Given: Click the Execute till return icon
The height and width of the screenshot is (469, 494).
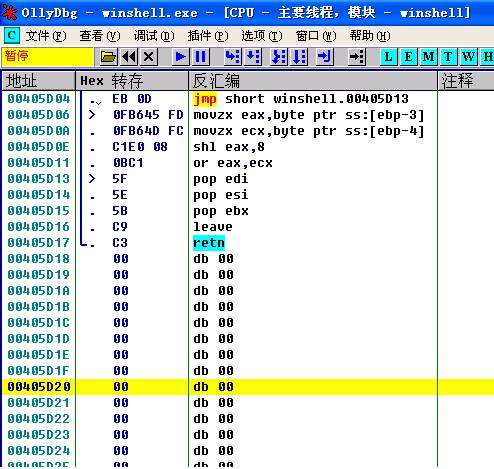Looking at the screenshot, I should 324,57.
